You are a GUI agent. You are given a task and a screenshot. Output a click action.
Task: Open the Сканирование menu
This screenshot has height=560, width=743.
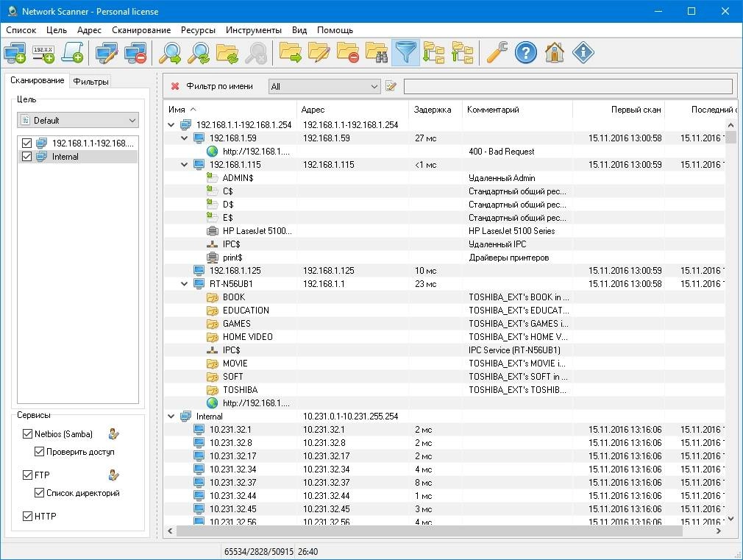point(141,30)
